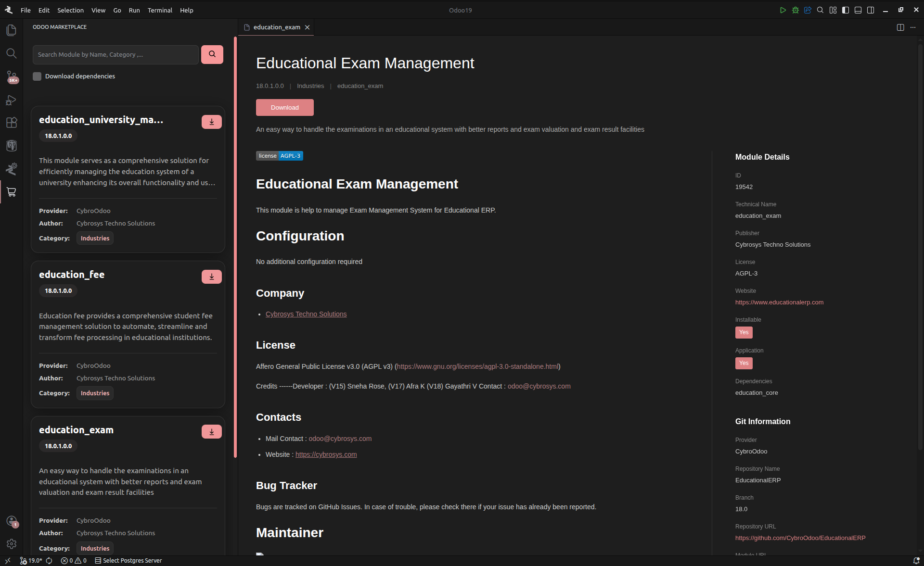Open the Help menu
The height and width of the screenshot is (566, 924).
click(x=187, y=10)
